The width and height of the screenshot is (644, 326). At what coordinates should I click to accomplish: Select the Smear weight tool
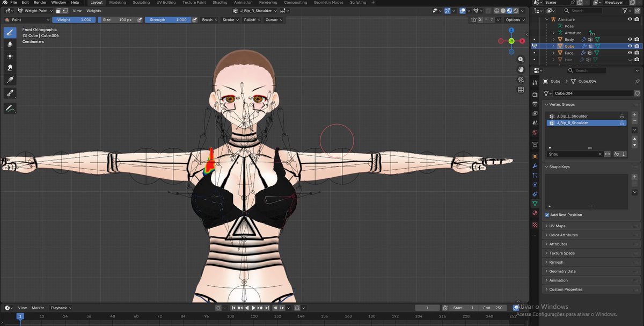[10, 68]
